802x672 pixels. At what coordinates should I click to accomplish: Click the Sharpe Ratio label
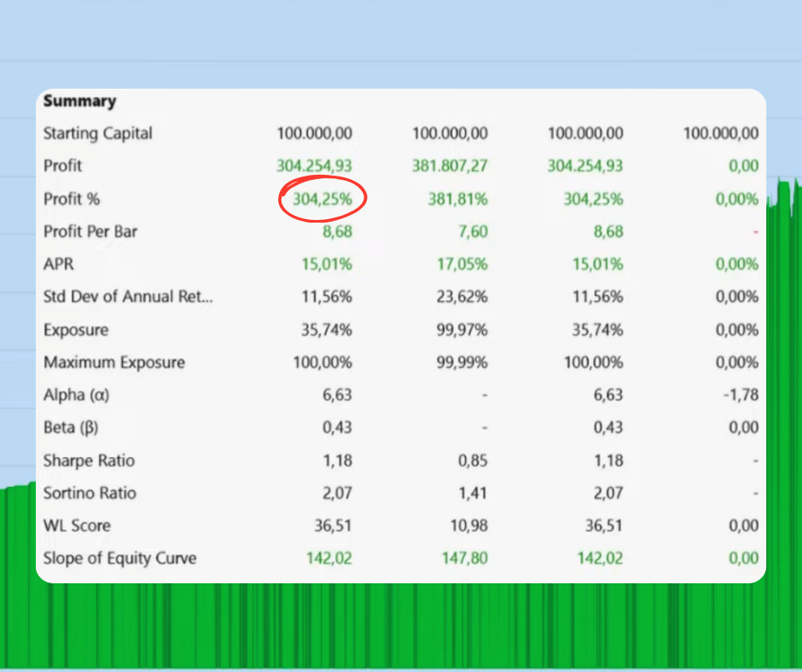coord(89,461)
